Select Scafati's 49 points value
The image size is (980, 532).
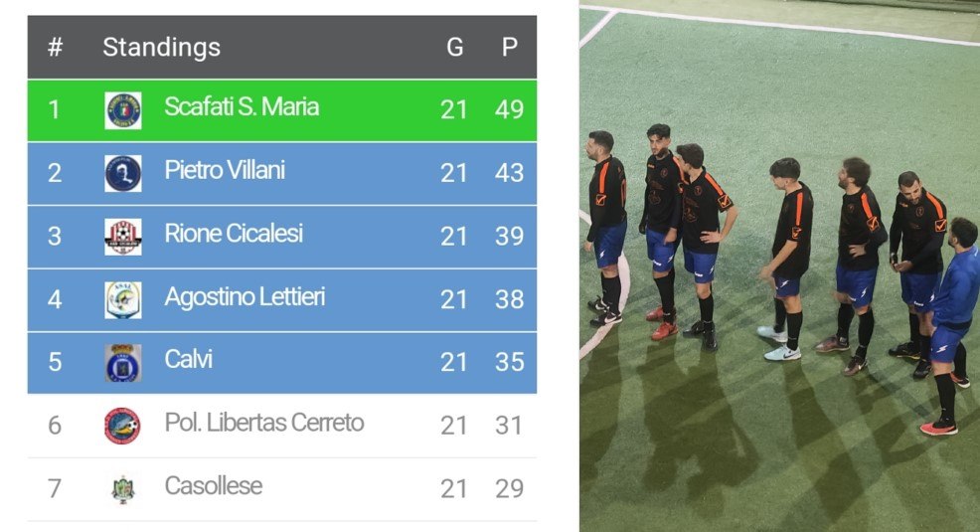(509, 109)
